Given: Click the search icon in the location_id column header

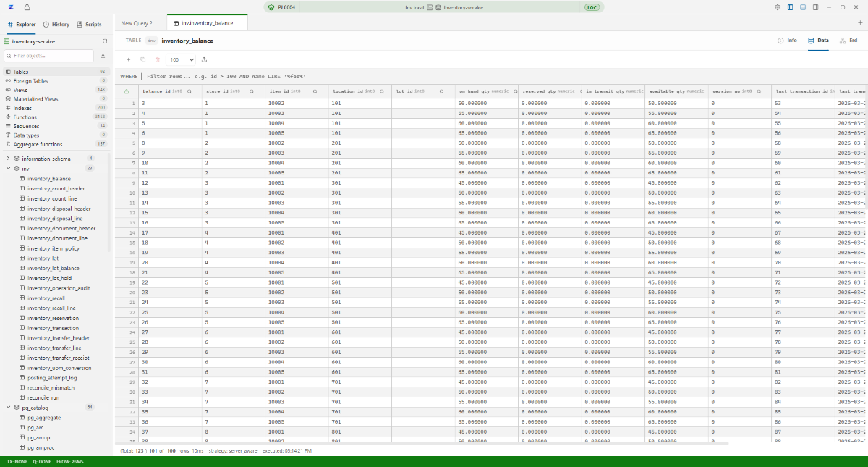Looking at the screenshot, I should [381, 92].
